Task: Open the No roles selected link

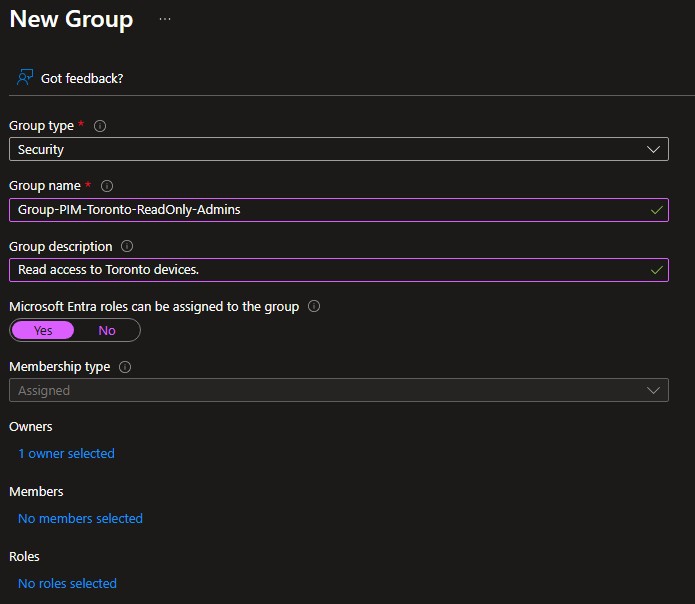Action: point(67,583)
